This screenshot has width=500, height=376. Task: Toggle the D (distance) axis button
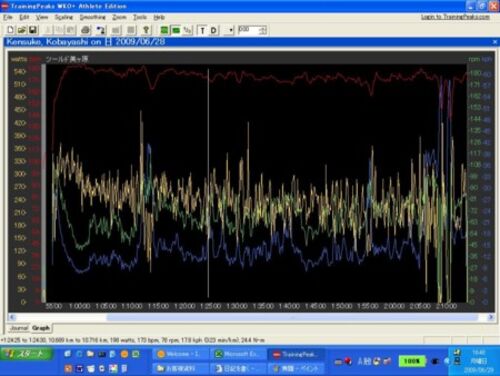click(x=214, y=31)
